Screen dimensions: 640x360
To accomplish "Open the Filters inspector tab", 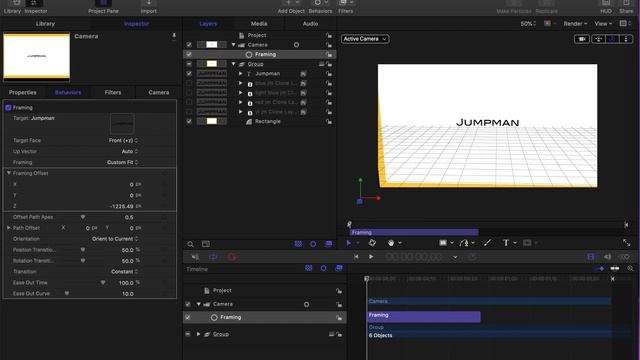I will click(113, 93).
